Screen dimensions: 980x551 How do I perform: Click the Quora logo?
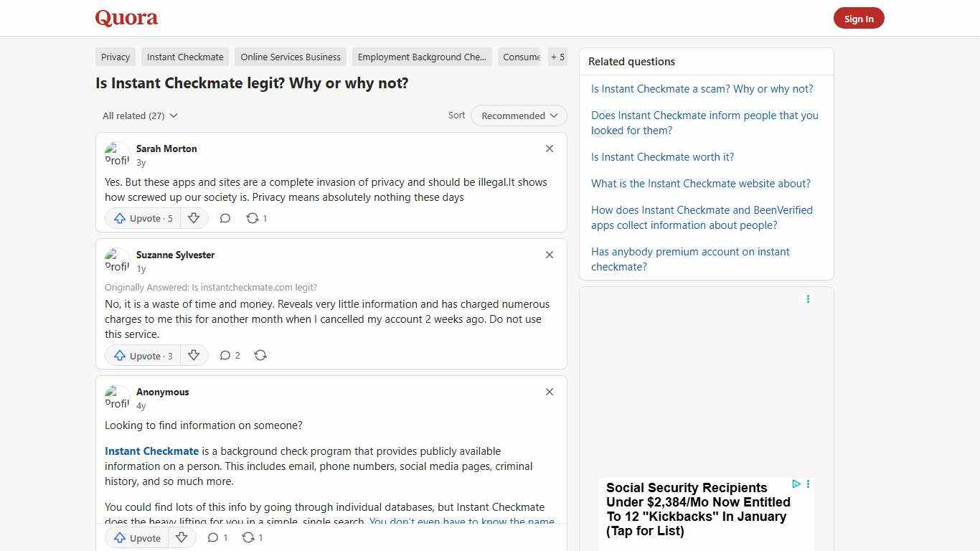pos(126,18)
